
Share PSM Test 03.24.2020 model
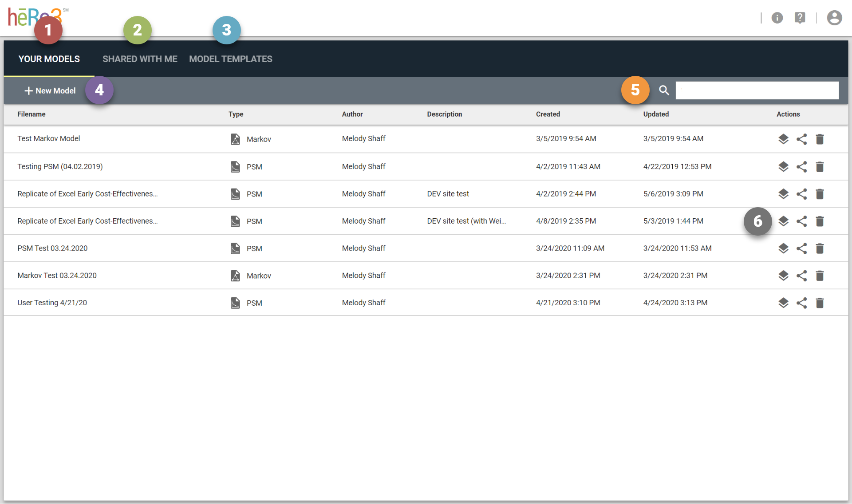[801, 248]
